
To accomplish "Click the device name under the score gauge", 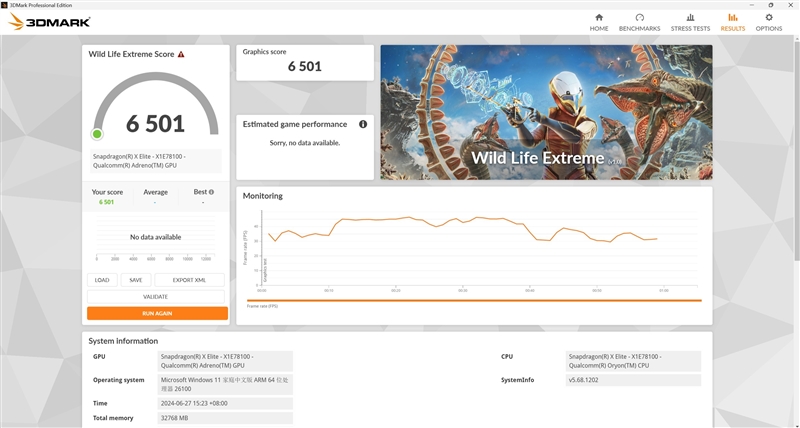I will click(x=156, y=161).
